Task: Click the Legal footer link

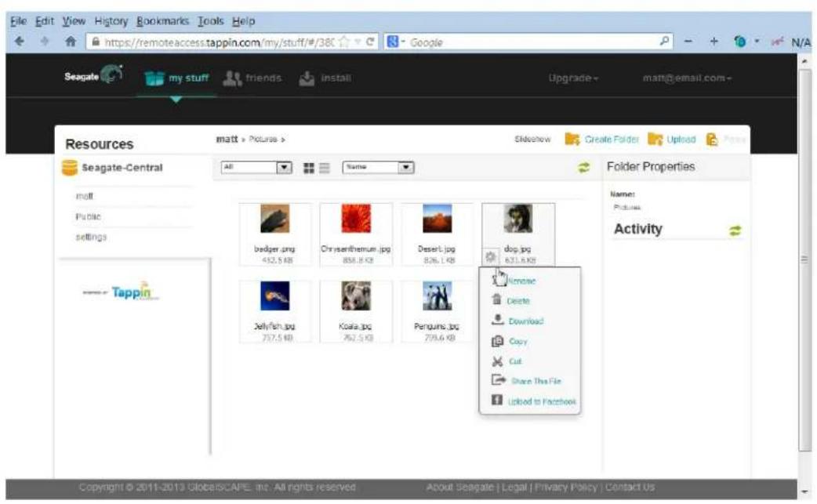Action: [x=514, y=488]
